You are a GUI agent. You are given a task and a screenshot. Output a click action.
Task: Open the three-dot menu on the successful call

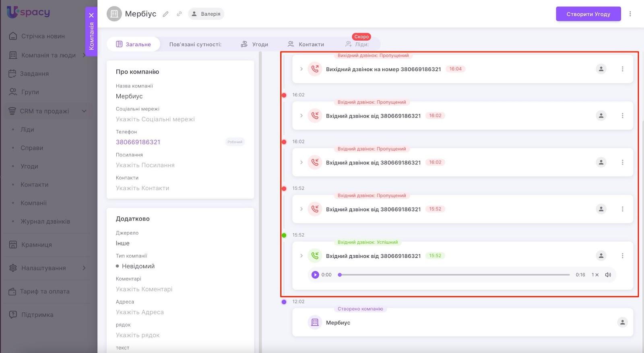[622, 256]
